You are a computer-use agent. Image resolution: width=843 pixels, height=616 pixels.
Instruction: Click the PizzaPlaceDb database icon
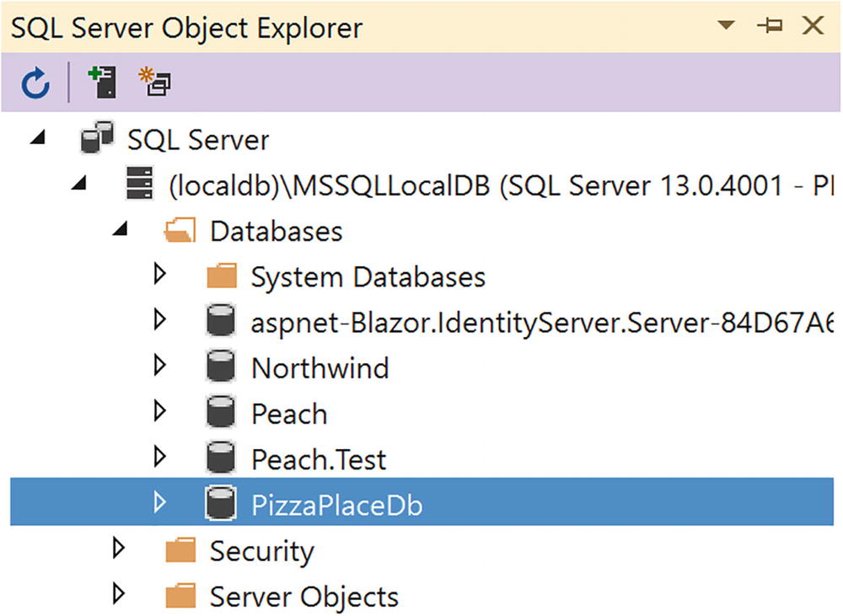(221, 504)
